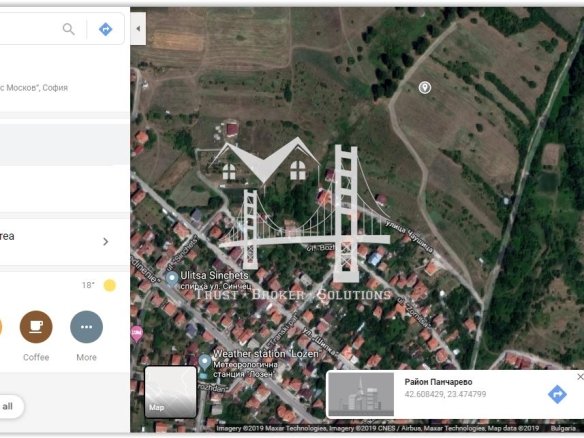Collapse the side panel arrow
584x438 pixels.
coord(138,29)
